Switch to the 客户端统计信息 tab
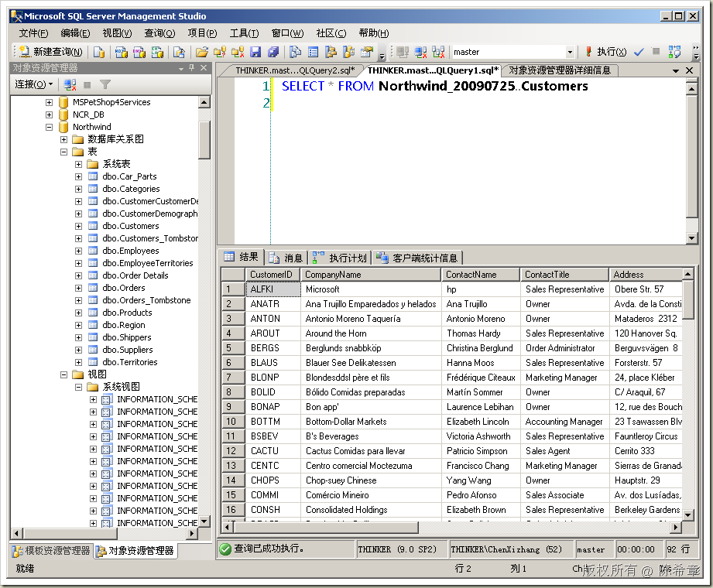Viewport: 713px width, 588px height. point(417,258)
